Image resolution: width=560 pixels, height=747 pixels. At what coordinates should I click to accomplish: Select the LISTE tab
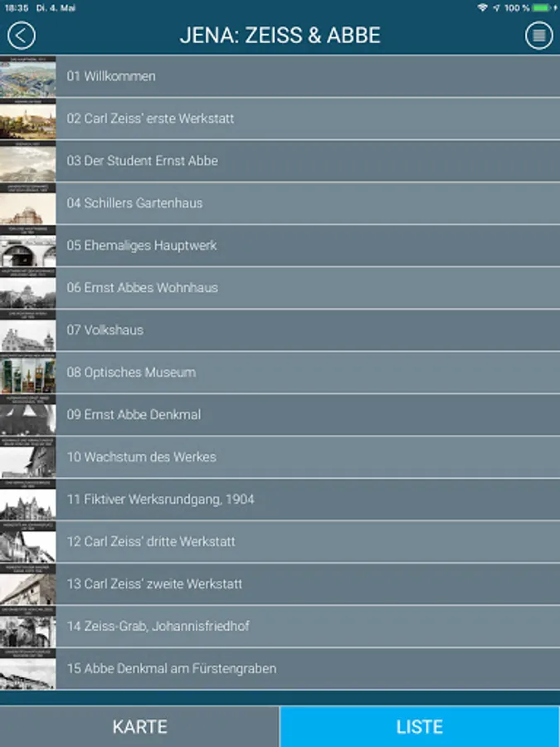[420, 726]
